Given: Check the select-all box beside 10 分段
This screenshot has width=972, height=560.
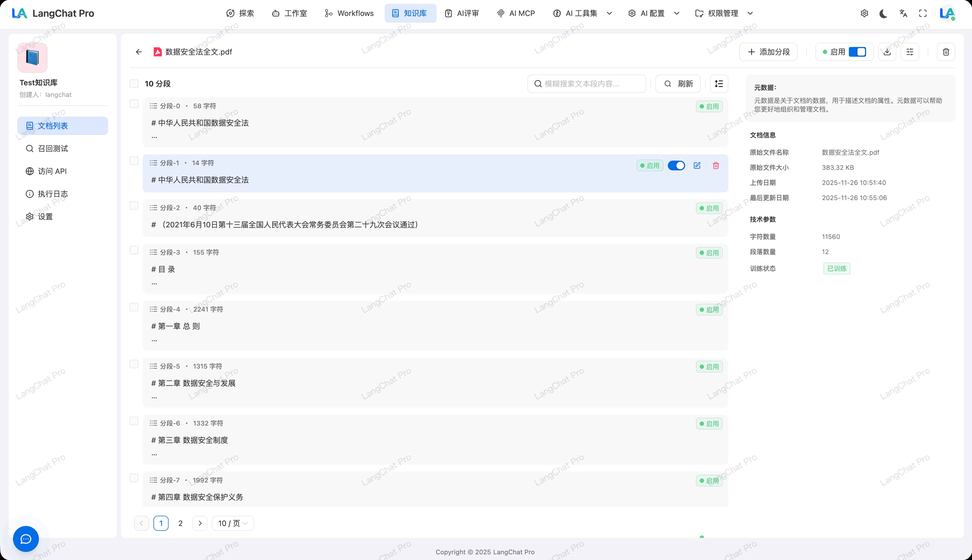Looking at the screenshot, I should tap(134, 83).
